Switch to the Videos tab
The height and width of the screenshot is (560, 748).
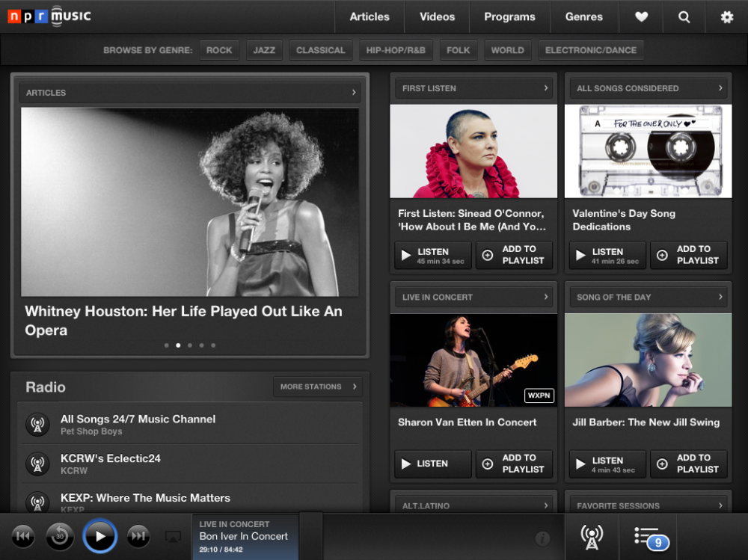[x=437, y=16]
